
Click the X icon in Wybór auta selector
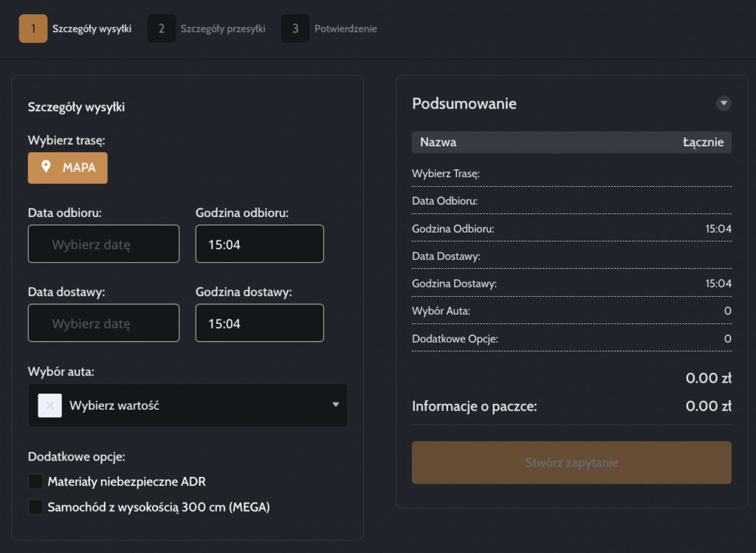(50, 405)
